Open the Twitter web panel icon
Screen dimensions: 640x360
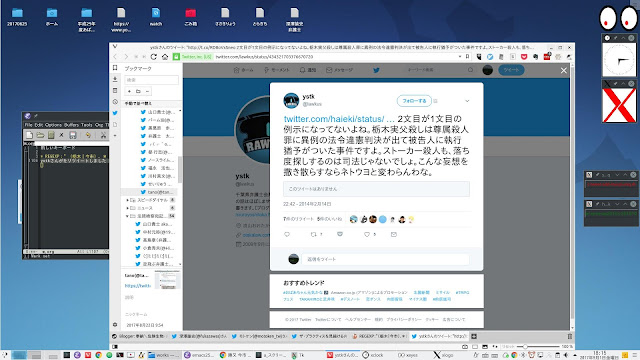115,113
